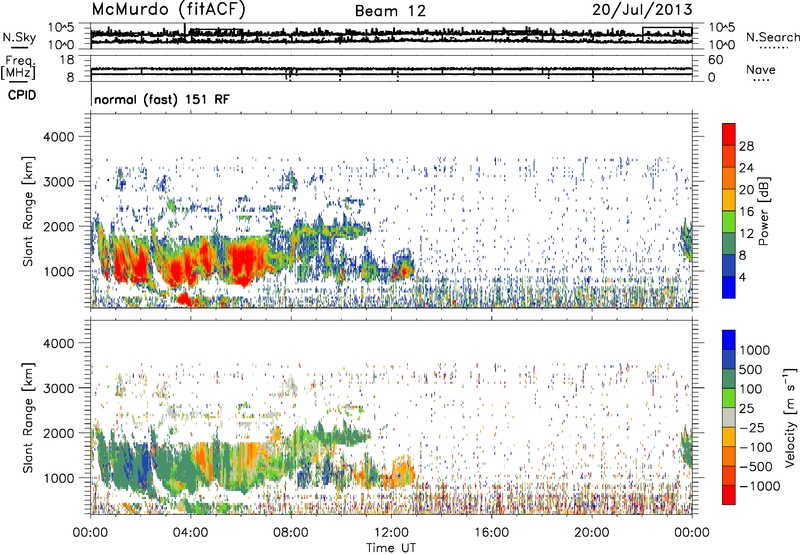Select the red bottom segment of the velocity colorbar
Screen dimensions: 800x554
(x=729, y=494)
